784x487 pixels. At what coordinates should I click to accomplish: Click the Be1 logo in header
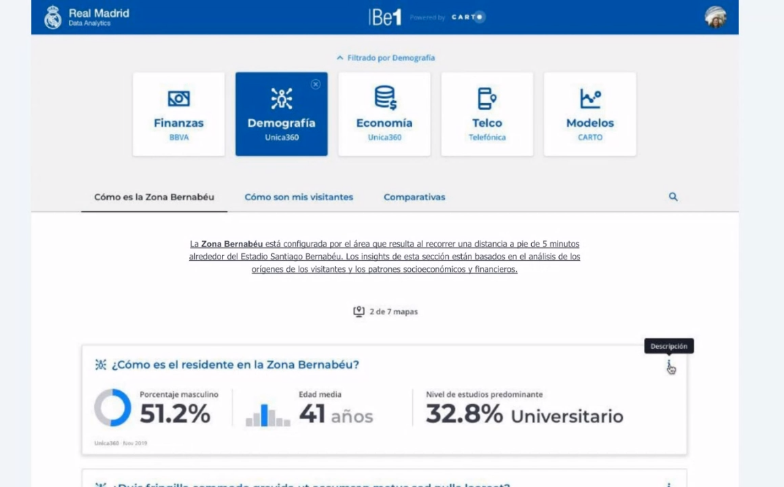pyautogui.click(x=385, y=18)
